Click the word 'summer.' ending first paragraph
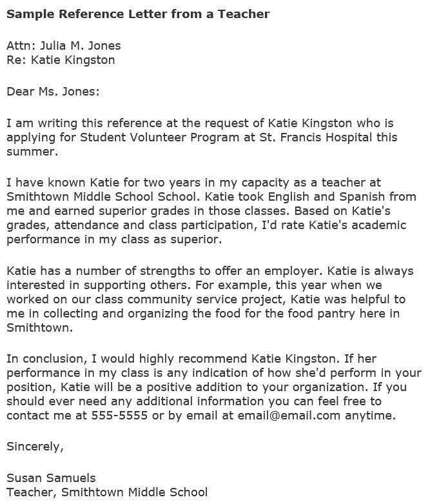Screen dimensions: 430x504 (32, 152)
